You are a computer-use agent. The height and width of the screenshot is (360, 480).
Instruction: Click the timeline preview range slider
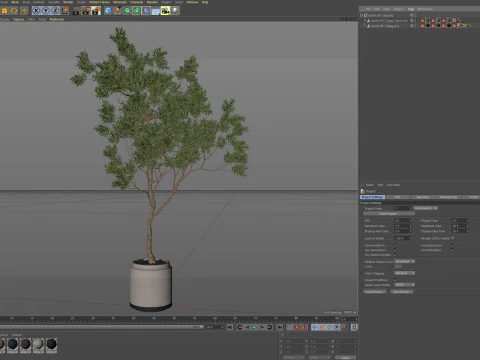coord(101,327)
